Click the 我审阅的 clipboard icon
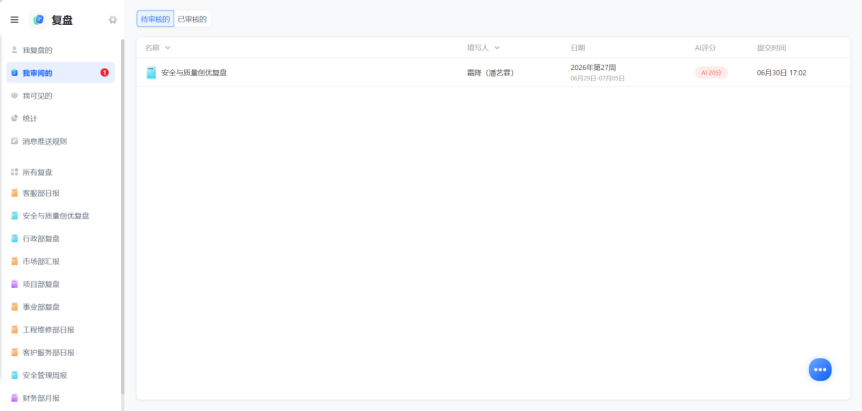Screen dimensions: 862x411 tap(15, 73)
